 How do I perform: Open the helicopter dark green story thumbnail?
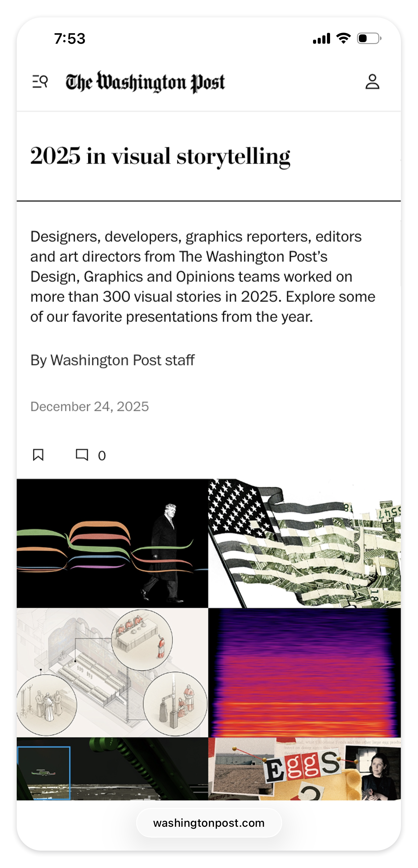[x=112, y=768]
